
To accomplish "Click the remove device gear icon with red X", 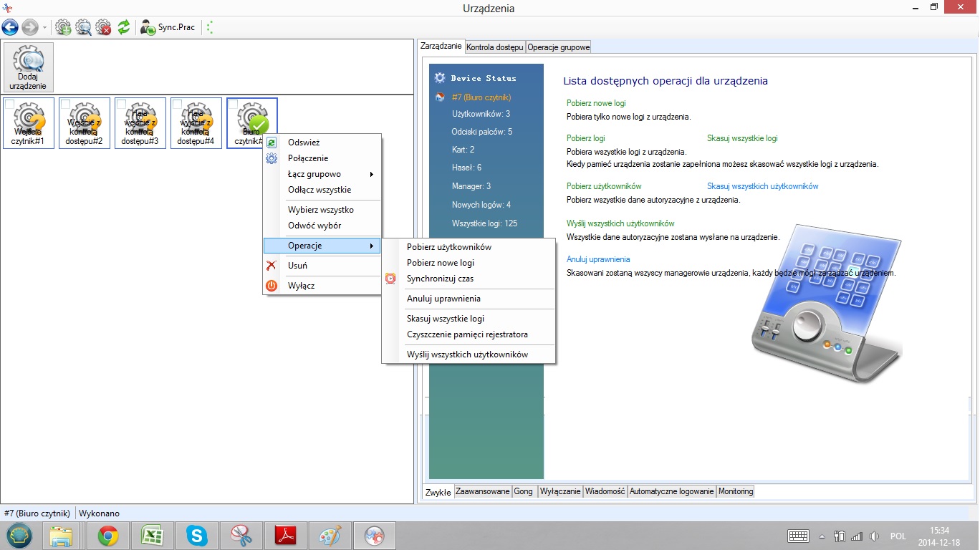I will (x=104, y=27).
